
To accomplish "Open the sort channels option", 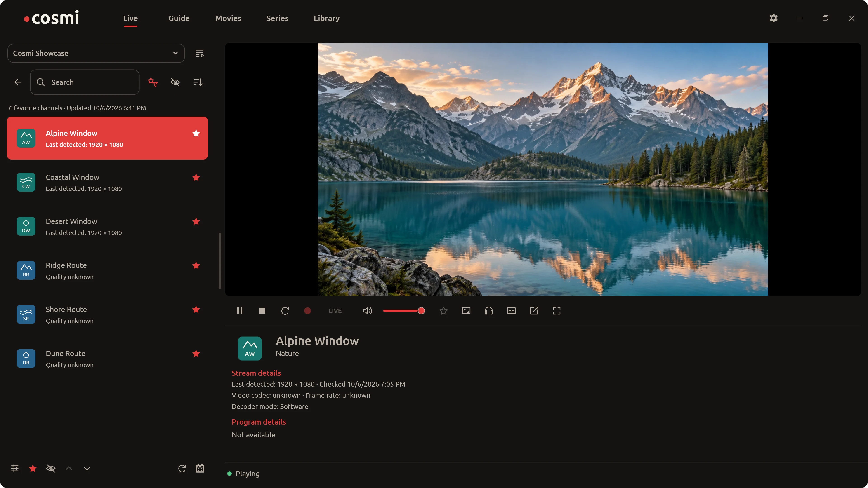I will coord(198,82).
